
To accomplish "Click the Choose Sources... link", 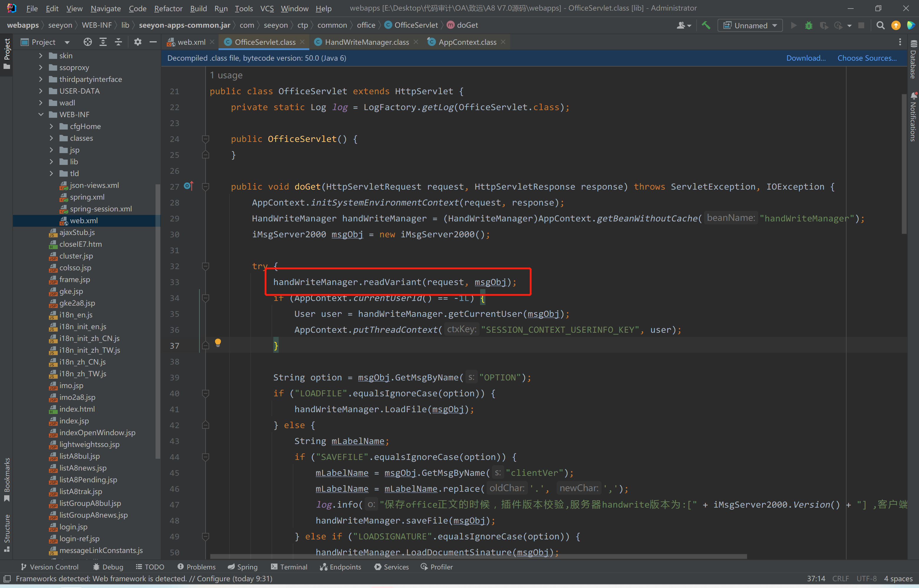I will 867,58.
